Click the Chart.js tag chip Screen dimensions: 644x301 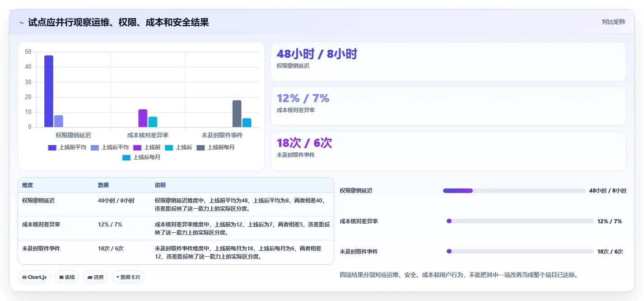34,277
